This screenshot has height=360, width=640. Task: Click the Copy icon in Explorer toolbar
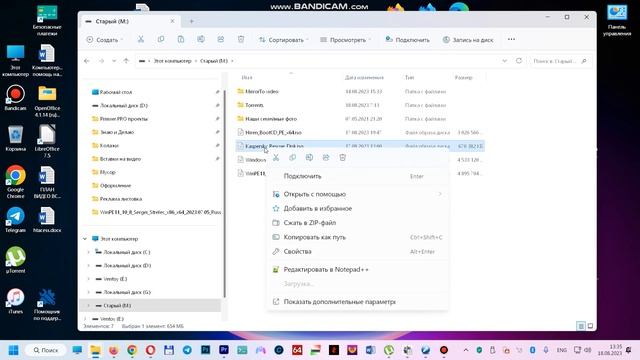(x=161, y=40)
